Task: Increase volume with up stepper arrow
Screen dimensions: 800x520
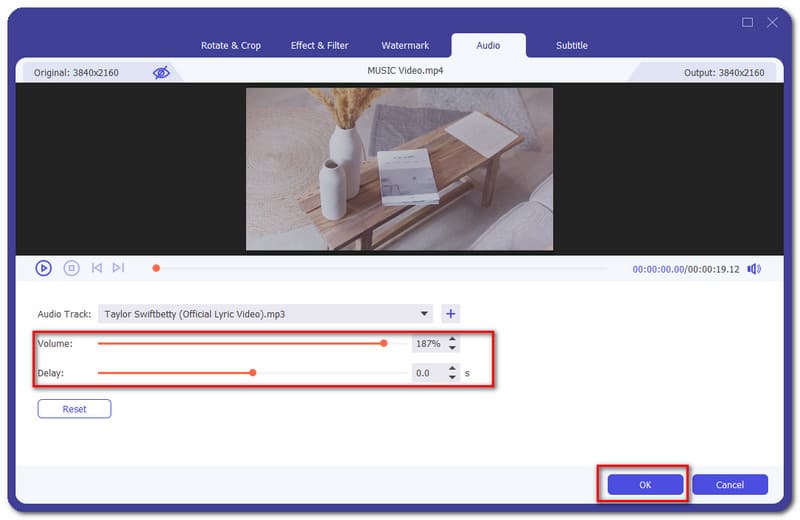Action: pos(452,339)
